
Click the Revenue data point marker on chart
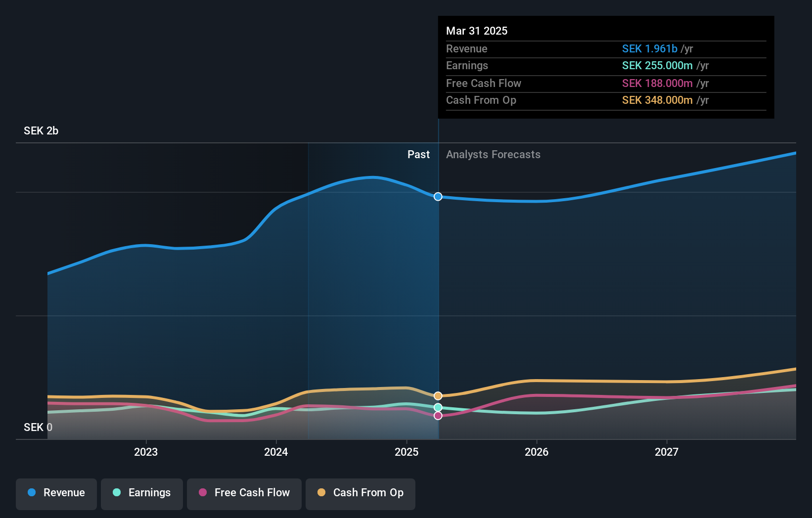point(438,197)
